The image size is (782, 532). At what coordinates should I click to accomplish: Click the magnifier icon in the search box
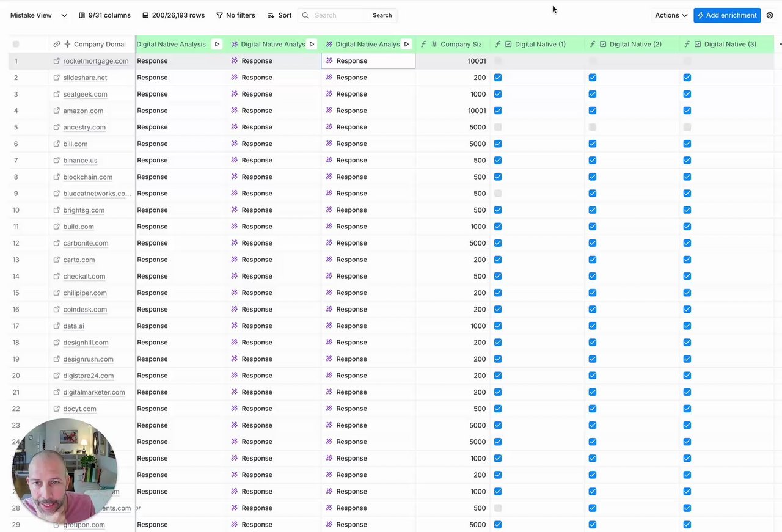pyautogui.click(x=305, y=15)
